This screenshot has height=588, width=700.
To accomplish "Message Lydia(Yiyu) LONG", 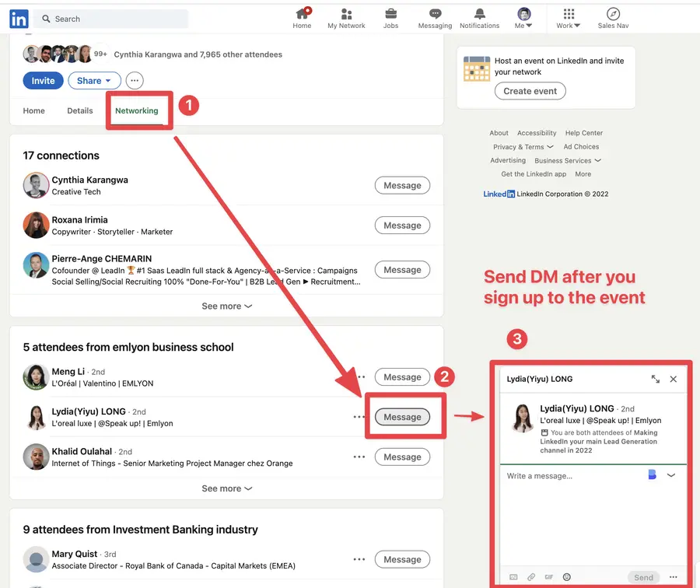I will pyautogui.click(x=402, y=417).
